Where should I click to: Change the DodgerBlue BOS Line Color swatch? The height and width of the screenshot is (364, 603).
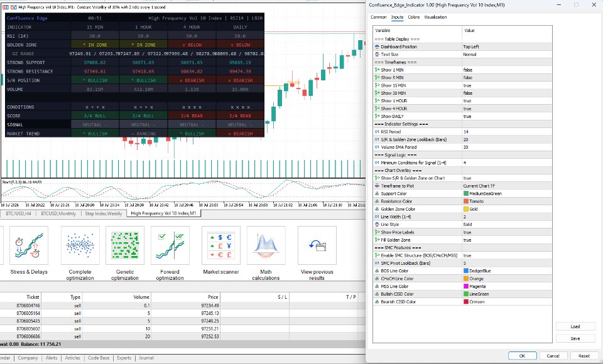466,271
